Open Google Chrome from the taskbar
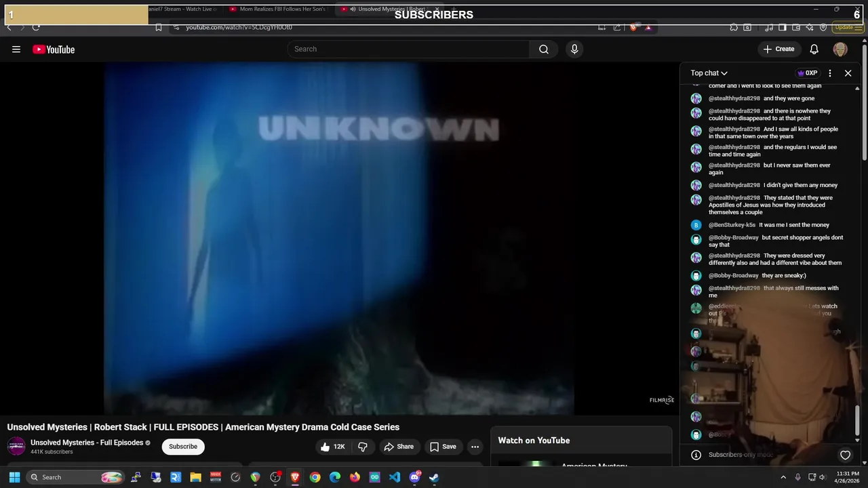Viewport: 868px width, 488px height. pos(315,477)
